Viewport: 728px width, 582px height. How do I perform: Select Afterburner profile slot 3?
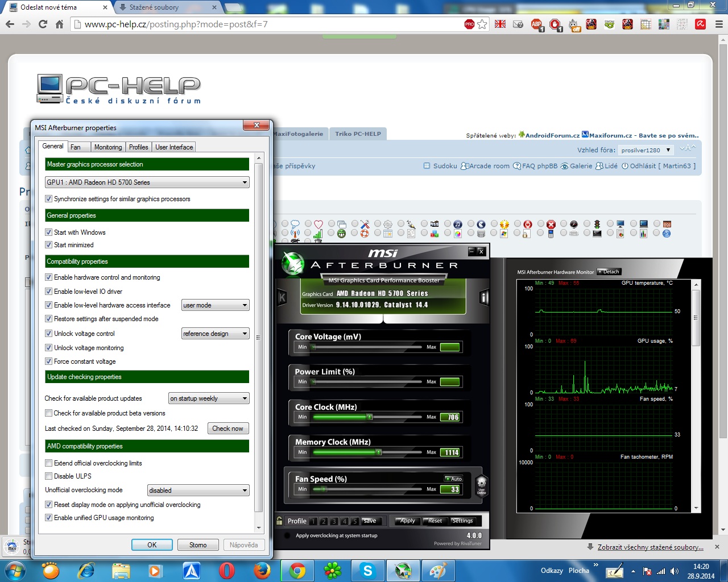(x=334, y=521)
